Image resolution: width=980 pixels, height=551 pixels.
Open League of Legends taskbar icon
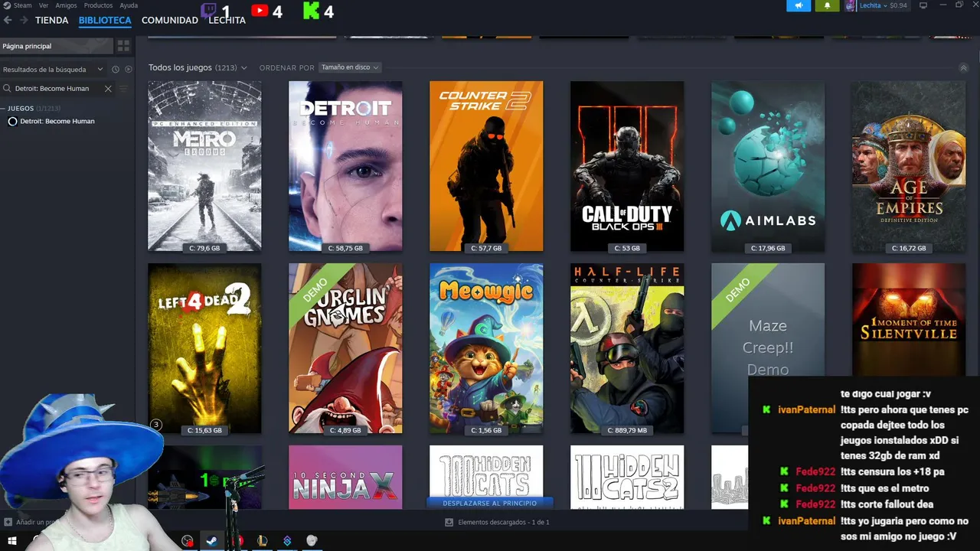point(262,541)
